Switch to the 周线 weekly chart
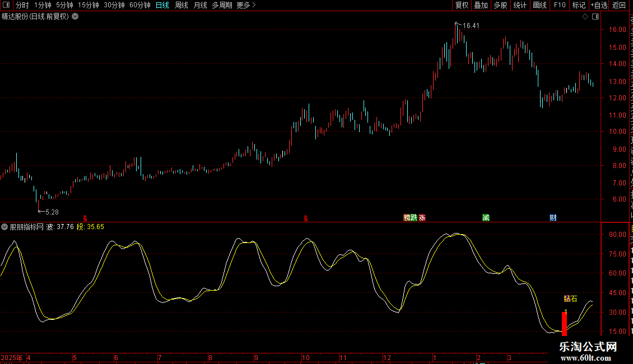The image size is (633, 364). (x=181, y=5)
